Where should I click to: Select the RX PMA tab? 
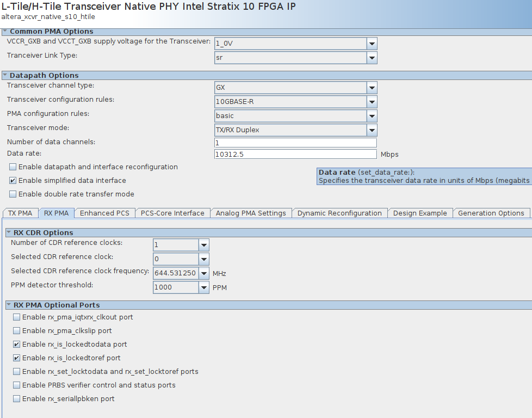point(57,213)
